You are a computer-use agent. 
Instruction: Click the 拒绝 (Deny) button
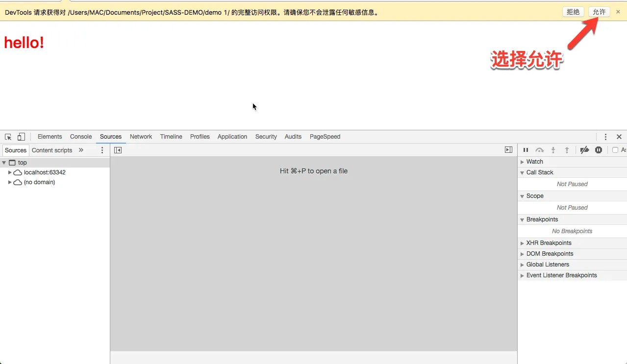point(573,12)
